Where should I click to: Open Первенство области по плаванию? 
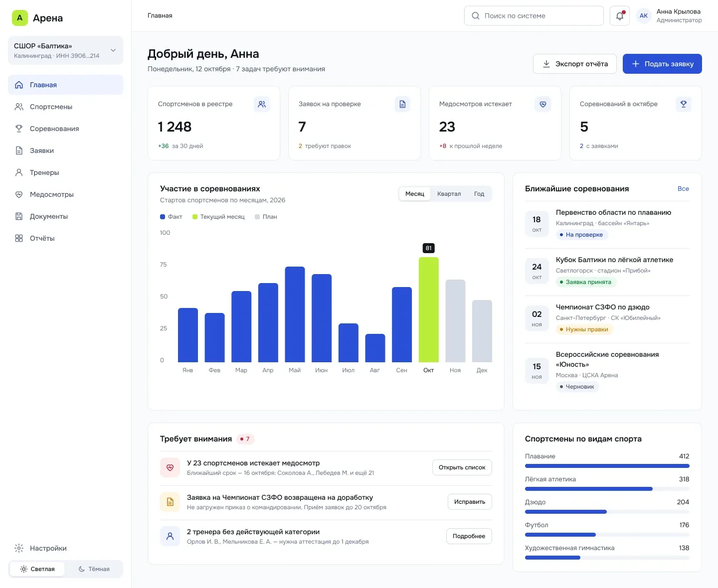click(613, 212)
